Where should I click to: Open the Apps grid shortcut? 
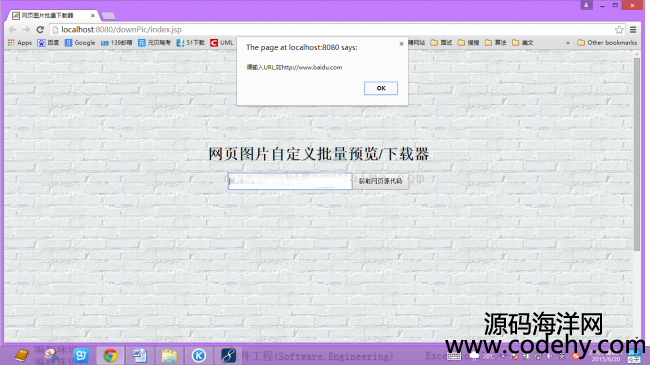(x=19, y=42)
